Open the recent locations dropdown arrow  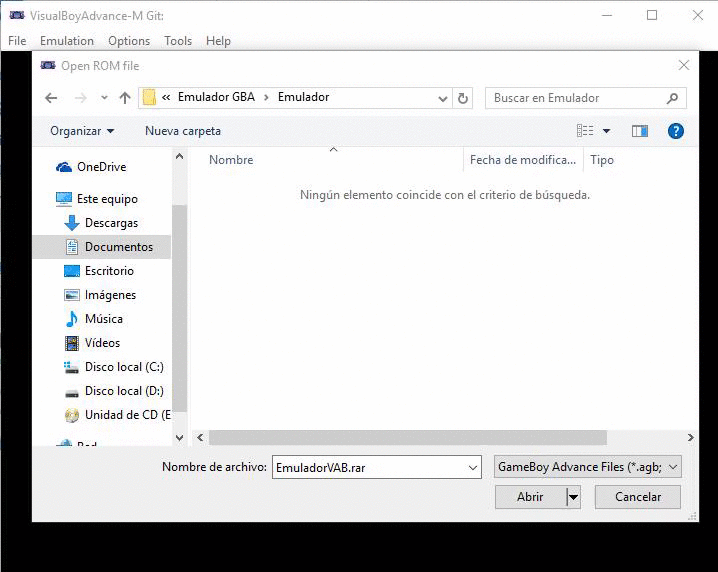click(104, 98)
